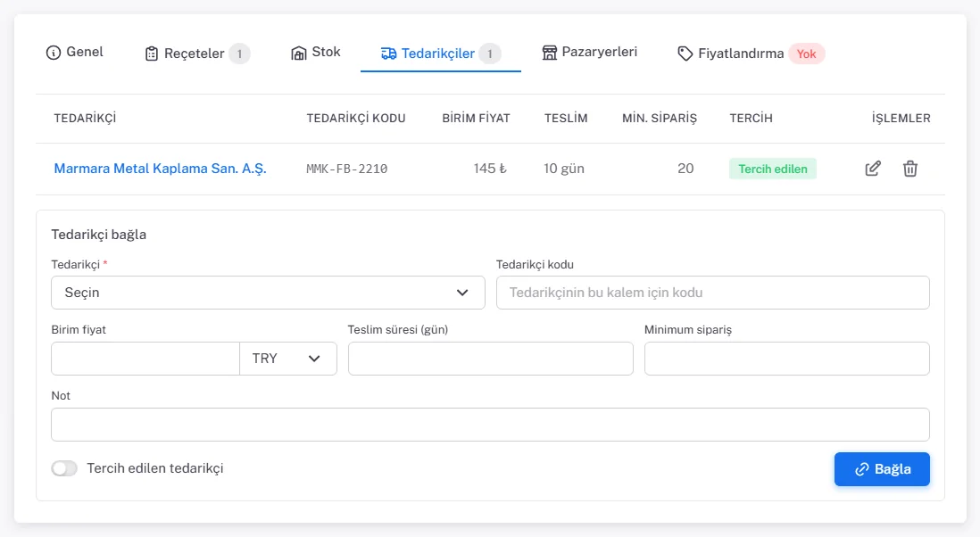980x537 pixels.
Task: Click the TEDARİKÇİ KODU column header
Action: (355, 118)
